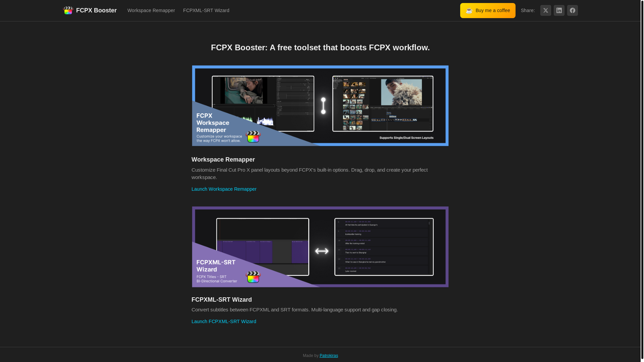This screenshot has height=362, width=644.
Task: Click the Convert subtitles description text
Action: click(294, 310)
